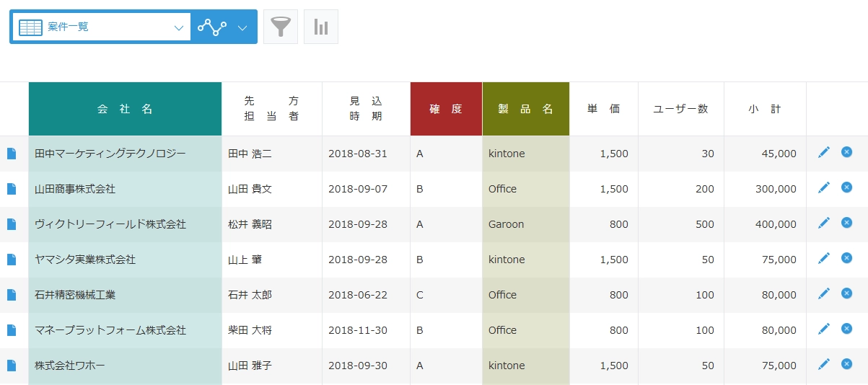Viewport: 868px width, 385px height.
Task: Delete the マネープラットフォーム株式会社 record
Action: (x=847, y=329)
